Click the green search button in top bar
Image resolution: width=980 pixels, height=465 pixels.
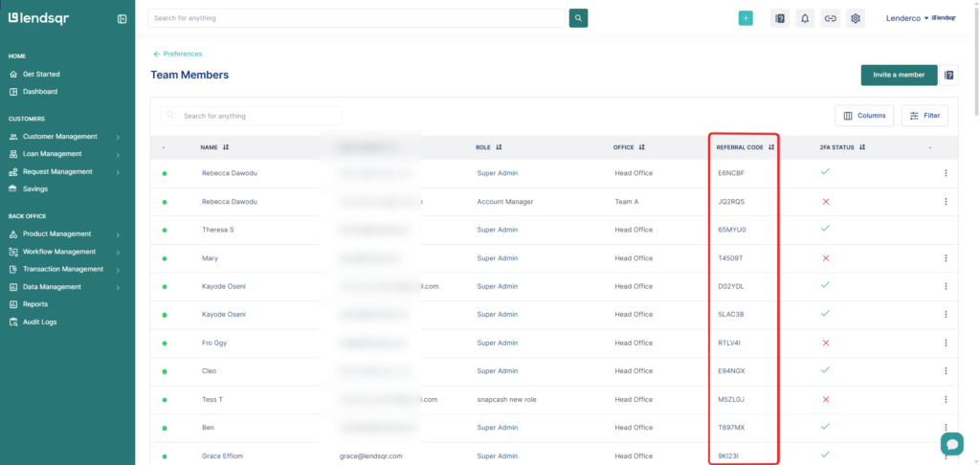coord(578,18)
